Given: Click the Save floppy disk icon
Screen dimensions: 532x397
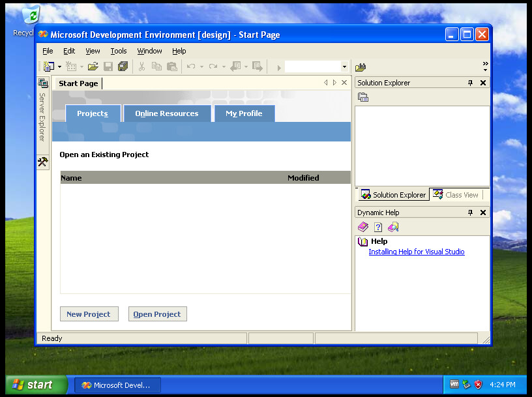Looking at the screenshot, I should [108, 66].
